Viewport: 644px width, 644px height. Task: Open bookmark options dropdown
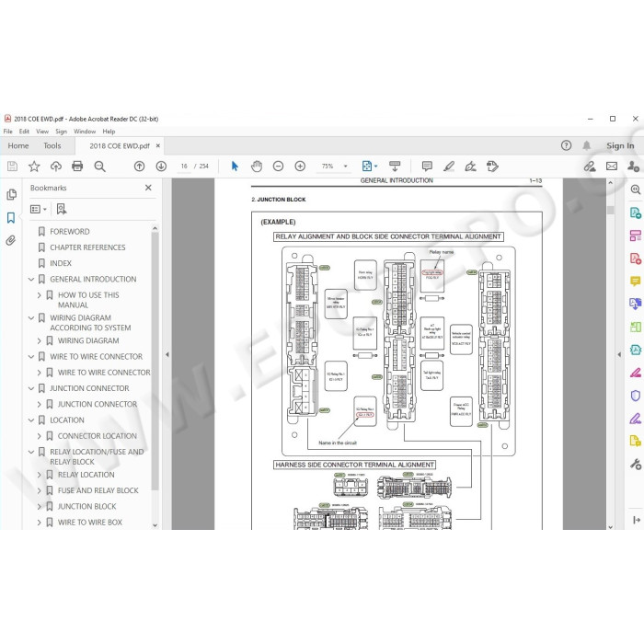[x=39, y=209]
